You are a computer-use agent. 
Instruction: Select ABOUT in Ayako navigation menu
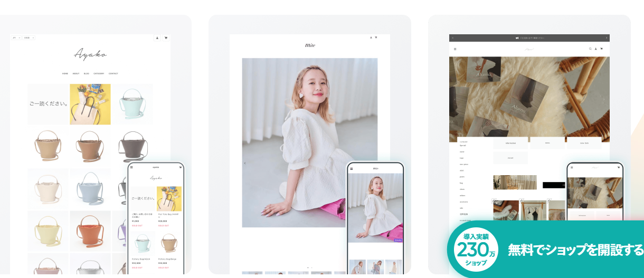(76, 74)
